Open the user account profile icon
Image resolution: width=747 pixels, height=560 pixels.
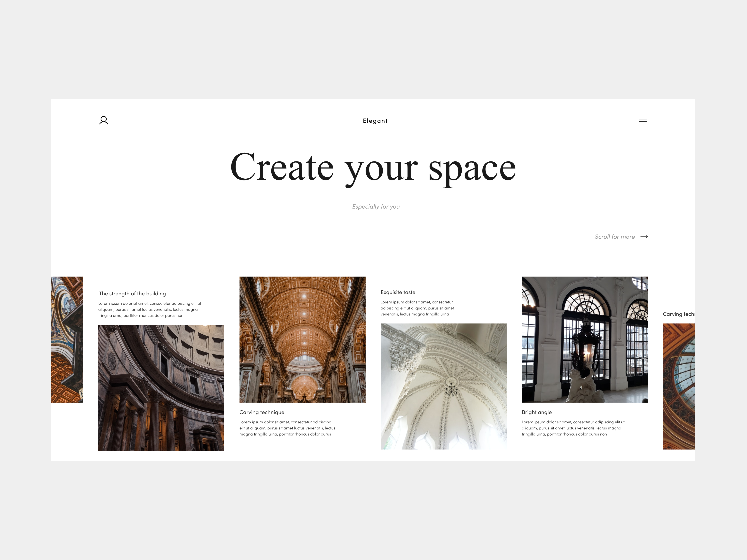pyautogui.click(x=104, y=121)
